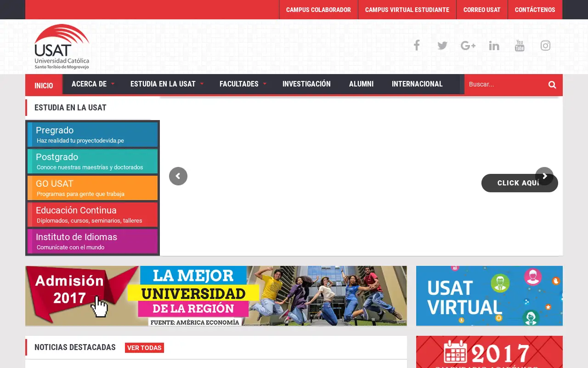The height and width of the screenshot is (368, 588).
Task: Expand the ACERCA DE dropdown arrow
Action: pos(113,84)
